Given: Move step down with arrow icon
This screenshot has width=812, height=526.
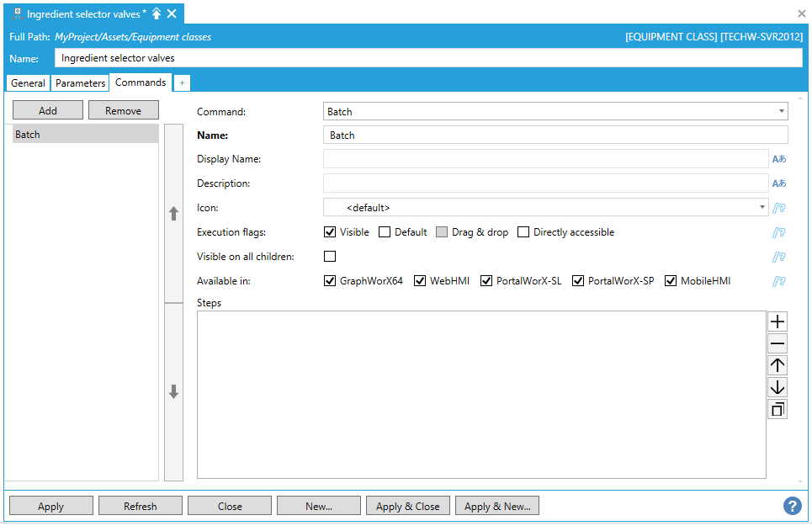Looking at the screenshot, I should [x=778, y=387].
